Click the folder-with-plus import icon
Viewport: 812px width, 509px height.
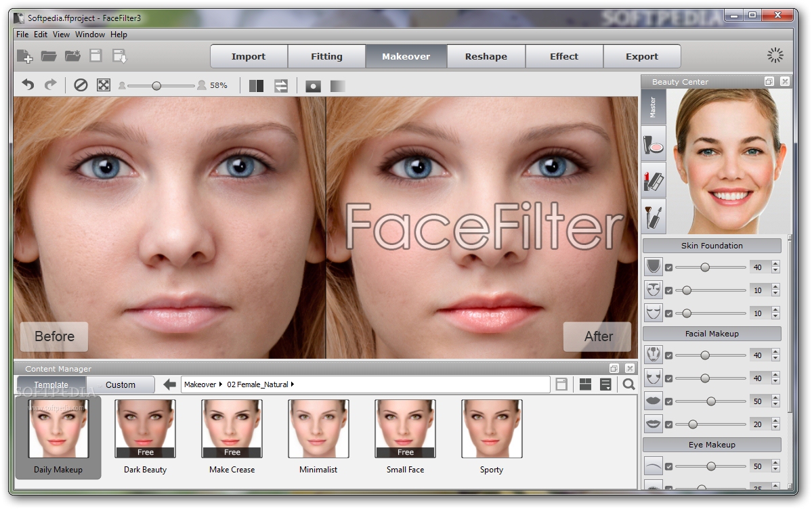72,56
